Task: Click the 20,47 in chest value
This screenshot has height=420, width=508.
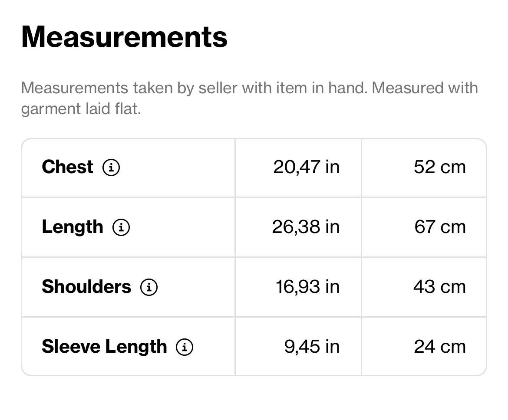Action: pyautogui.click(x=306, y=167)
